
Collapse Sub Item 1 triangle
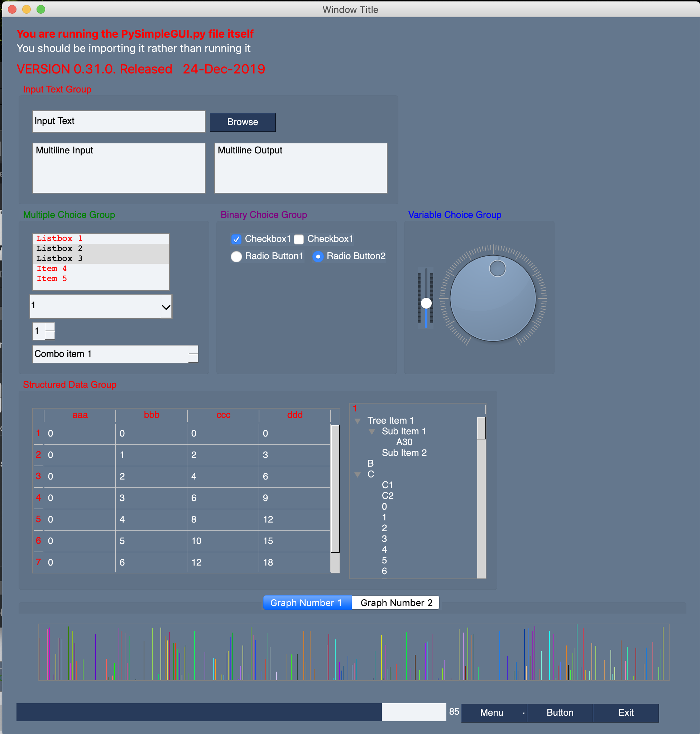coord(371,432)
